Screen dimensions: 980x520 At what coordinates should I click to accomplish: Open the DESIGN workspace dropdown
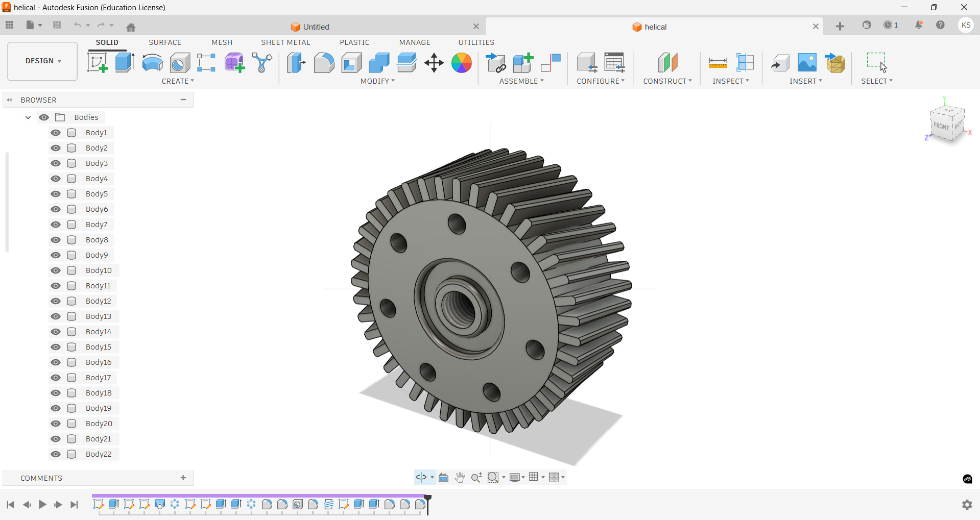pyautogui.click(x=43, y=61)
